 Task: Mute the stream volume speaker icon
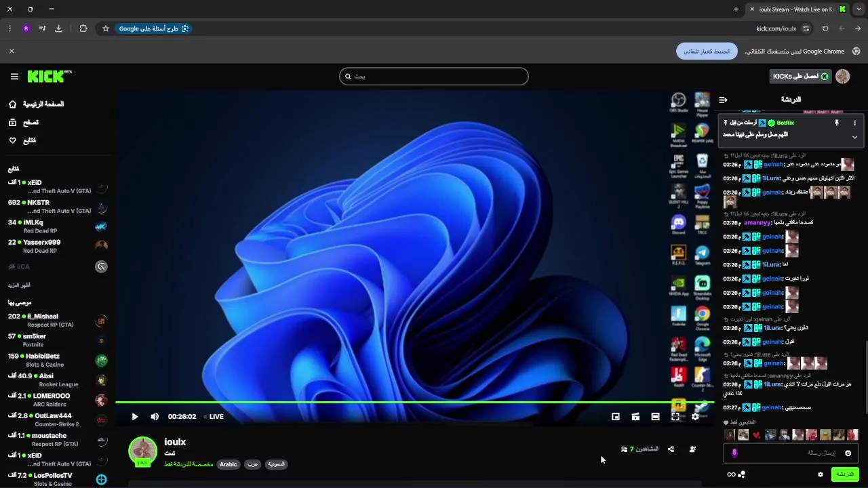pos(155,417)
